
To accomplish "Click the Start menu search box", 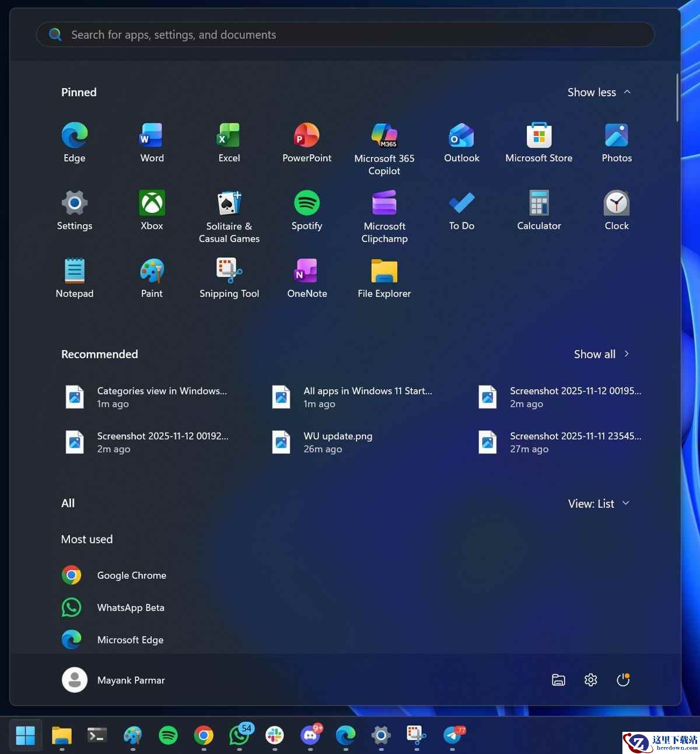I will pyautogui.click(x=345, y=35).
